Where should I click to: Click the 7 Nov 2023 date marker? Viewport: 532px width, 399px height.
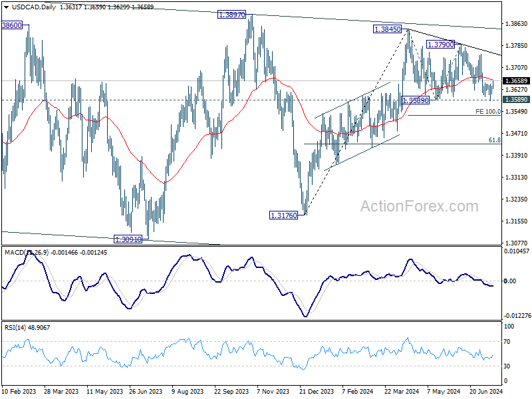tap(273, 391)
